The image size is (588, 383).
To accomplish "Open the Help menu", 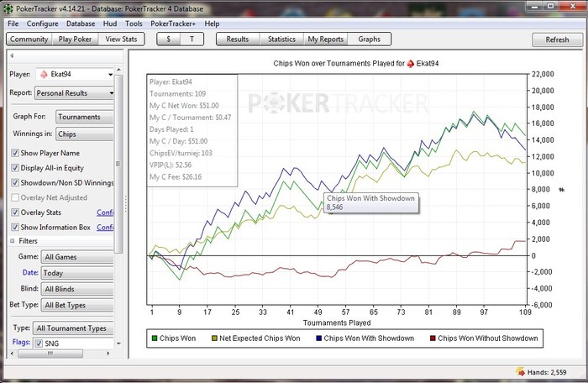I will coord(212,24).
